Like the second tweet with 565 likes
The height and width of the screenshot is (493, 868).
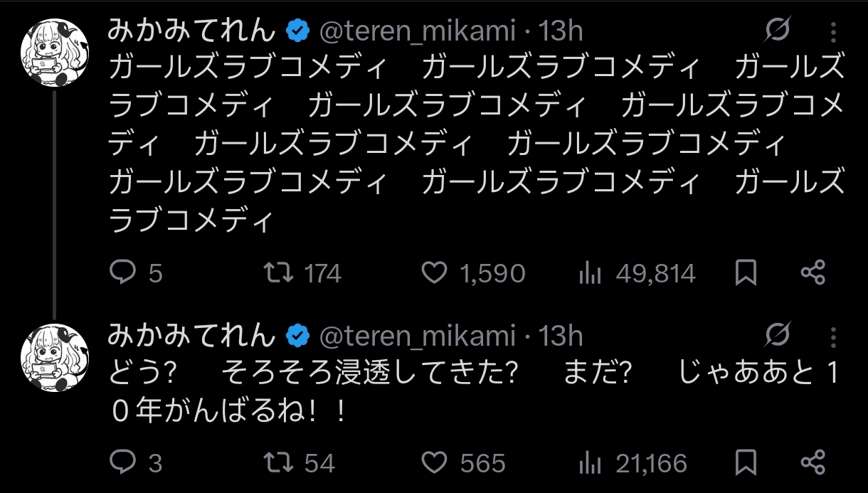coord(463,464)
